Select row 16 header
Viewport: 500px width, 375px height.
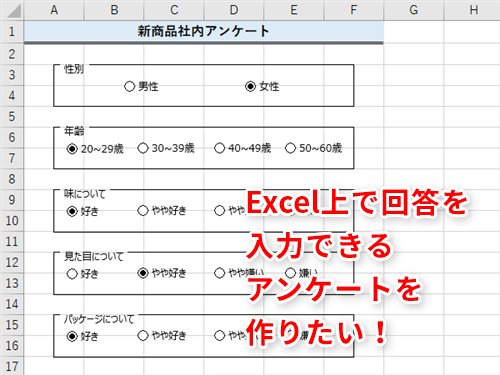tap(12, 346)
